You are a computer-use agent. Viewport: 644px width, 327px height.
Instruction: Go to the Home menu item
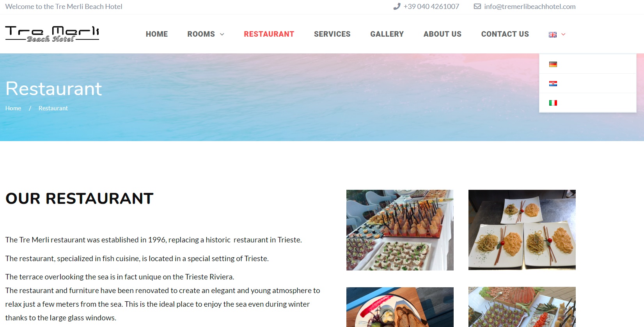pos(157,34)
